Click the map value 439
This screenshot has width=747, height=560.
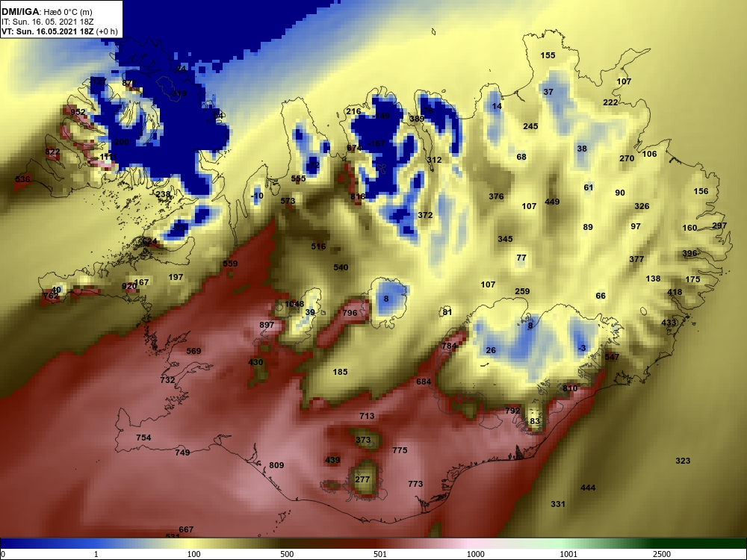pyautogui.click(x=332, y=460)
